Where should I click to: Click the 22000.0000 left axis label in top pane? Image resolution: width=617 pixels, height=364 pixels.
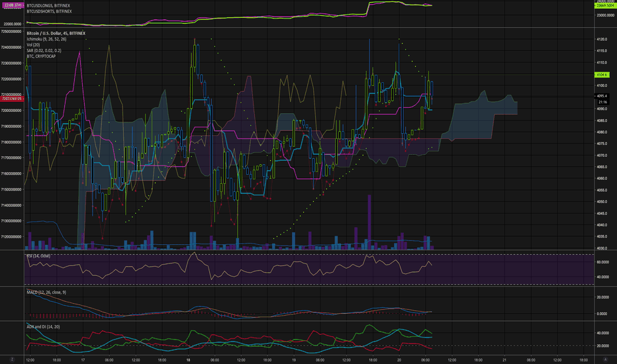[x=13, y=24]
